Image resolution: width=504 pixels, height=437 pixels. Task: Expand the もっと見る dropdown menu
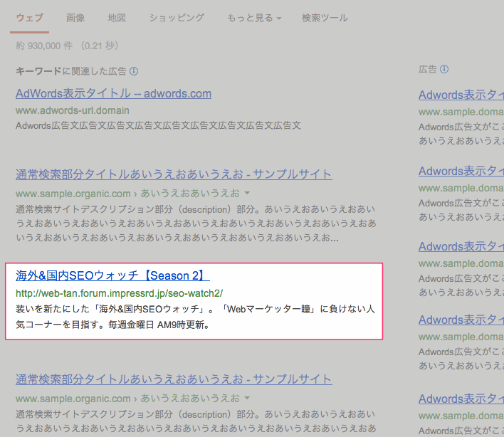click(x=253, y=18)
